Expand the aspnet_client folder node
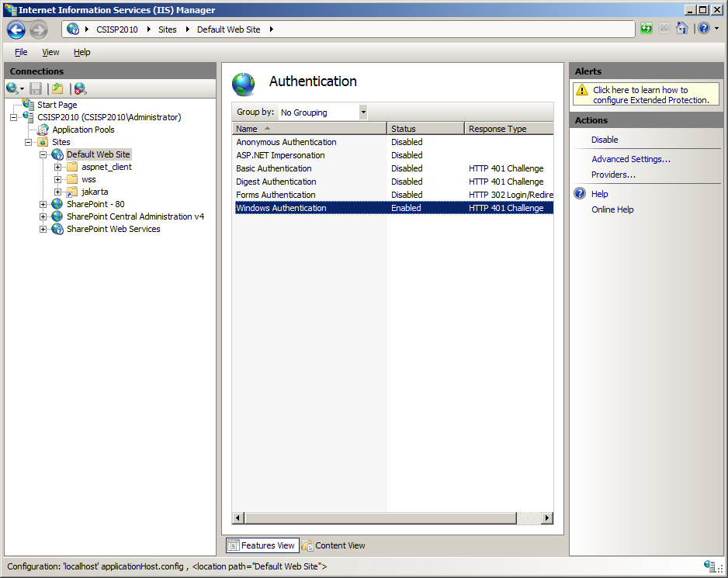This screenshot has width=728, height=578. point(58,167)
